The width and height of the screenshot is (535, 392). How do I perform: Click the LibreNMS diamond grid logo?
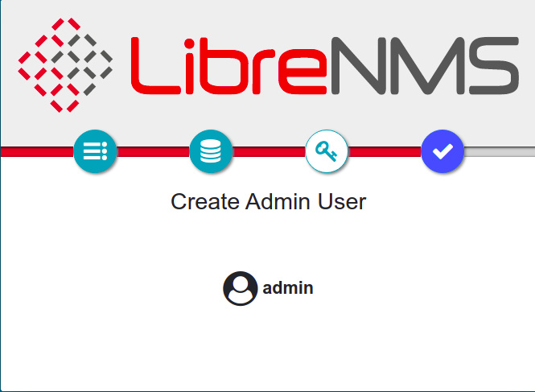(66, 64)
